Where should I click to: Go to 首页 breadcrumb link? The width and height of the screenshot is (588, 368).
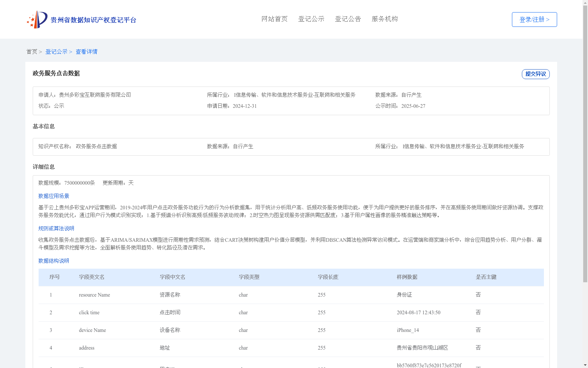pos(32,52)
